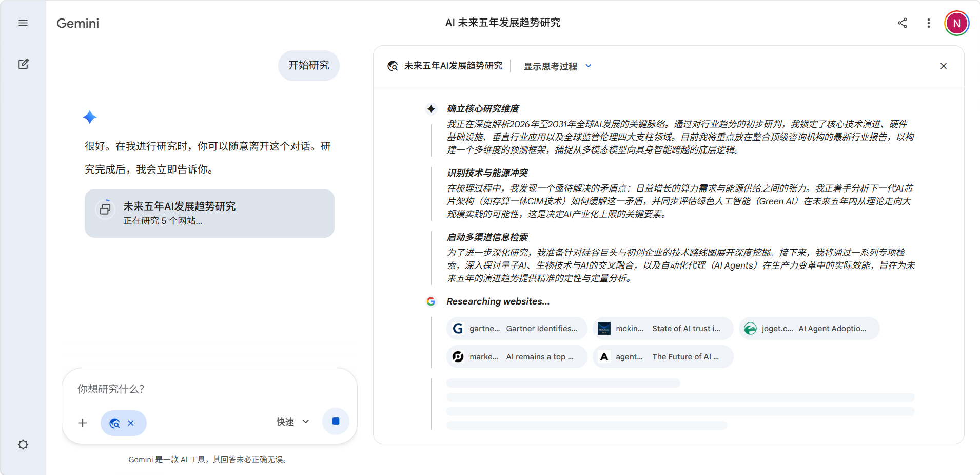Open the 未来五年AI发展趋势研究 research card
Screen dimensions: 980x475
click(x=209, y=213)
